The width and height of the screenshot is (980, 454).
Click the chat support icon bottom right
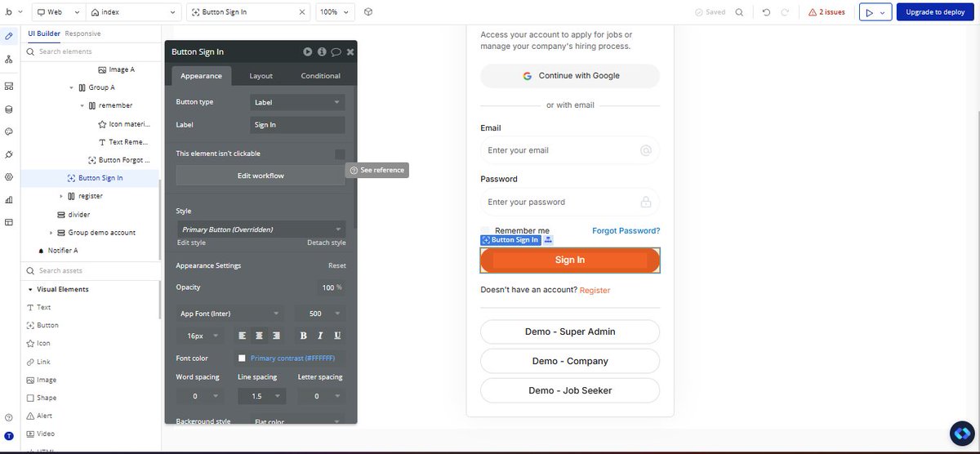(962, 434)
